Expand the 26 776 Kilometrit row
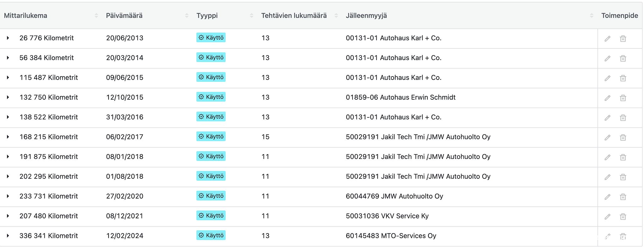Viewport: 644px width, 247px height. pos(8,38)
